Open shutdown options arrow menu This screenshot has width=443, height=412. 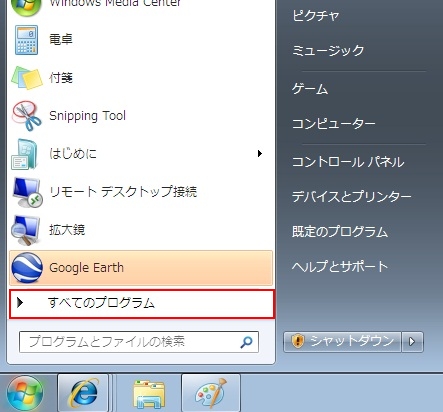[412, 342]
